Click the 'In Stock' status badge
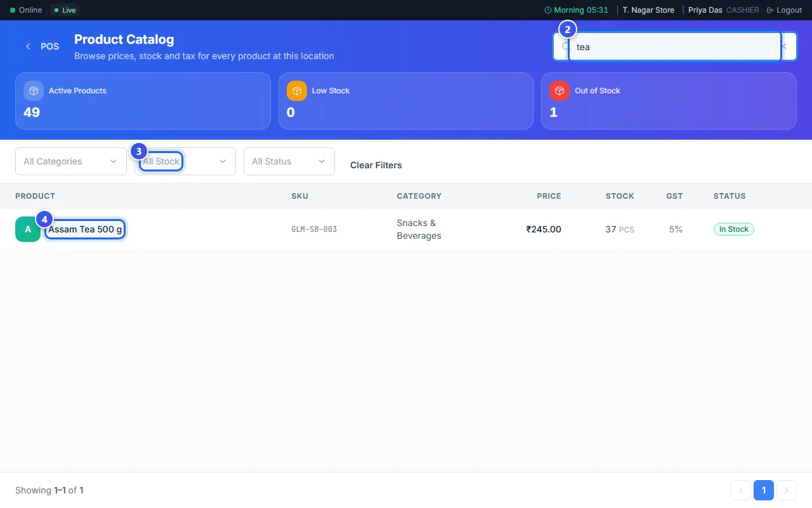The height and width of the screenshot is (508, 812). (734, 229)
